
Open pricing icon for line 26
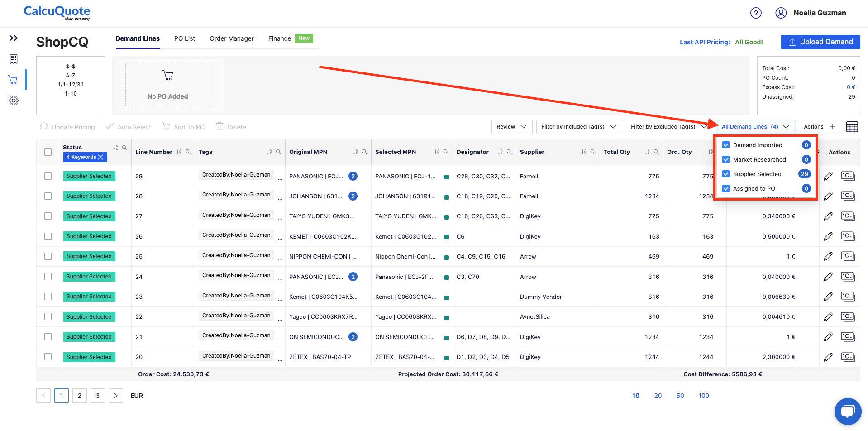pyautogui.click(x=848, y=236)
